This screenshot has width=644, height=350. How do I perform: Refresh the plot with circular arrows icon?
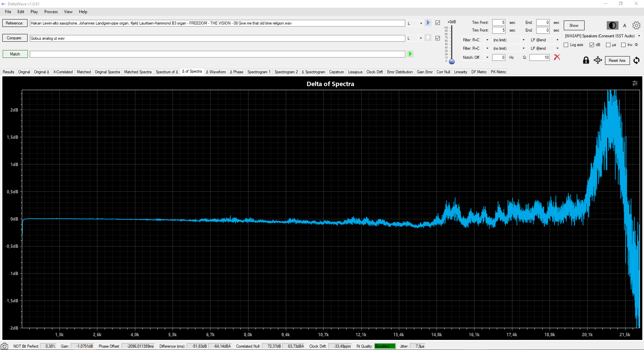(637, 60)
